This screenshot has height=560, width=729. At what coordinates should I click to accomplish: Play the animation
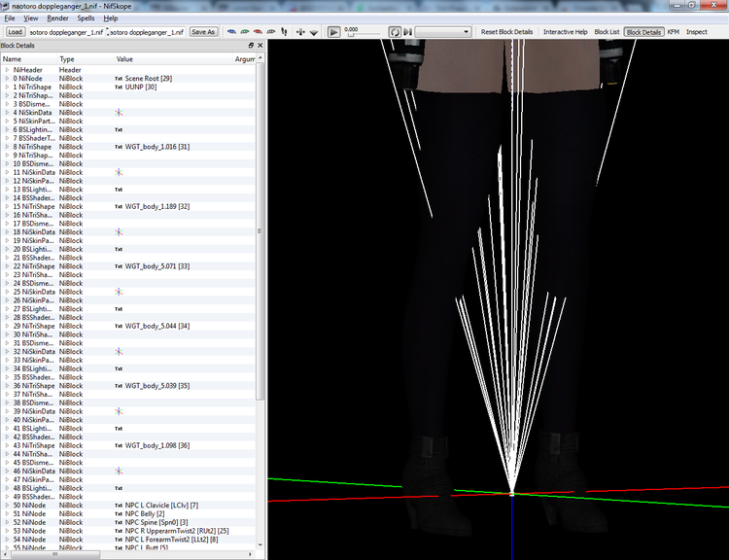[333, 32]
